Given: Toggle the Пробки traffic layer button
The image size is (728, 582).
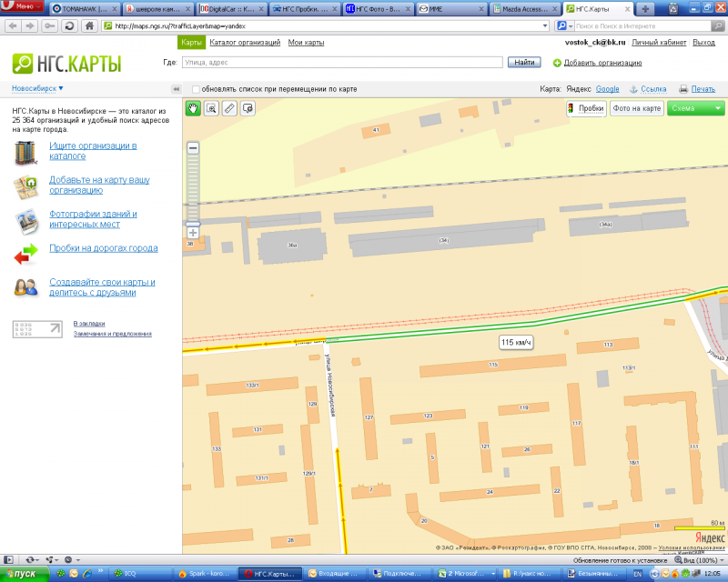Looking at the screenshot, I should pos(585,108).
